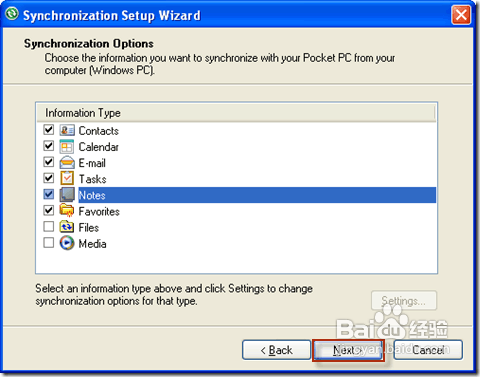Open Settings for the selected type
480x377 pixels.
pos(404,301)
